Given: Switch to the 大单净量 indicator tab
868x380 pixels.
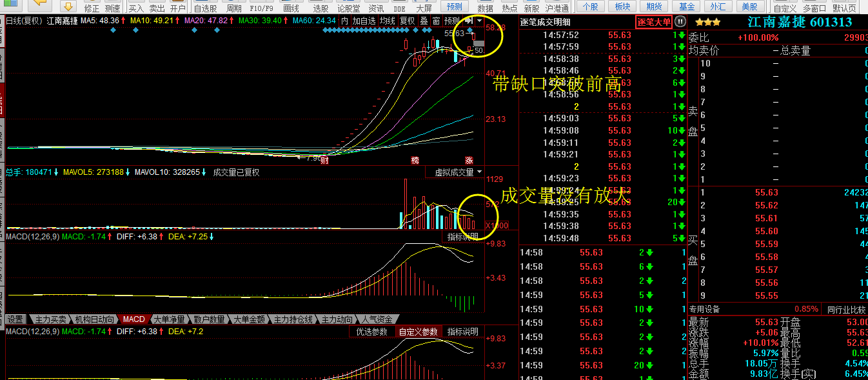Looking at the screenshot, I should tap(169, 319).
